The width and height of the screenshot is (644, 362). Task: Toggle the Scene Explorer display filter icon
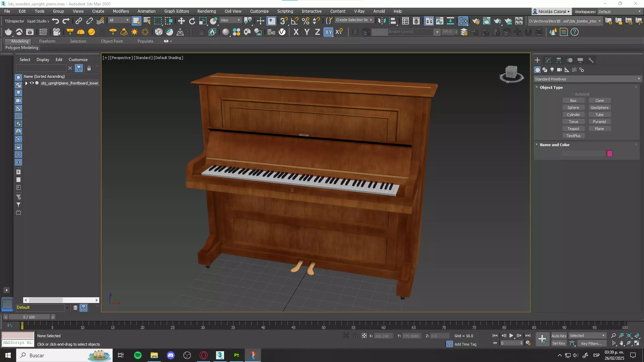point(79,68)
